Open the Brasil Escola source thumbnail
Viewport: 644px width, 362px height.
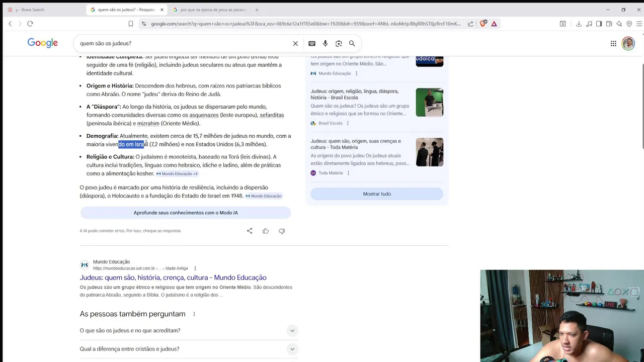coord(430,103)
